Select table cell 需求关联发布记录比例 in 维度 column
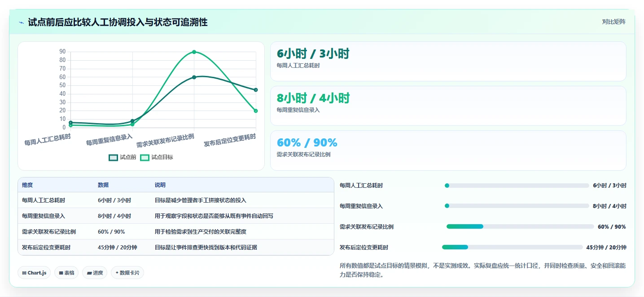The height and width of the screenshot is (297, 644). pos(49,232)
